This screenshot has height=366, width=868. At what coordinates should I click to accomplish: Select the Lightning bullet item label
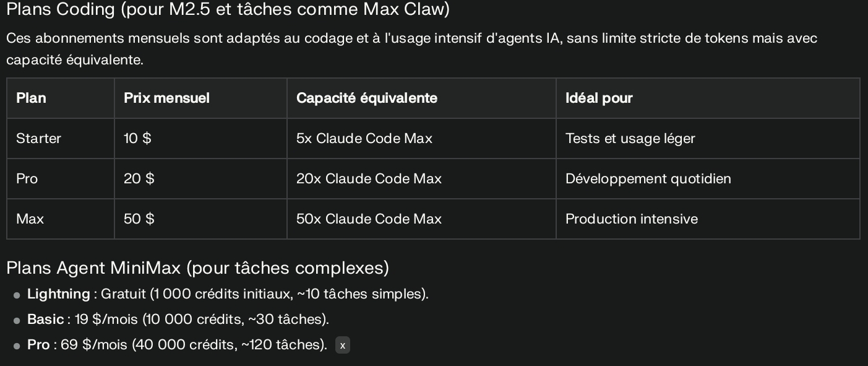[x=59, y=294]
